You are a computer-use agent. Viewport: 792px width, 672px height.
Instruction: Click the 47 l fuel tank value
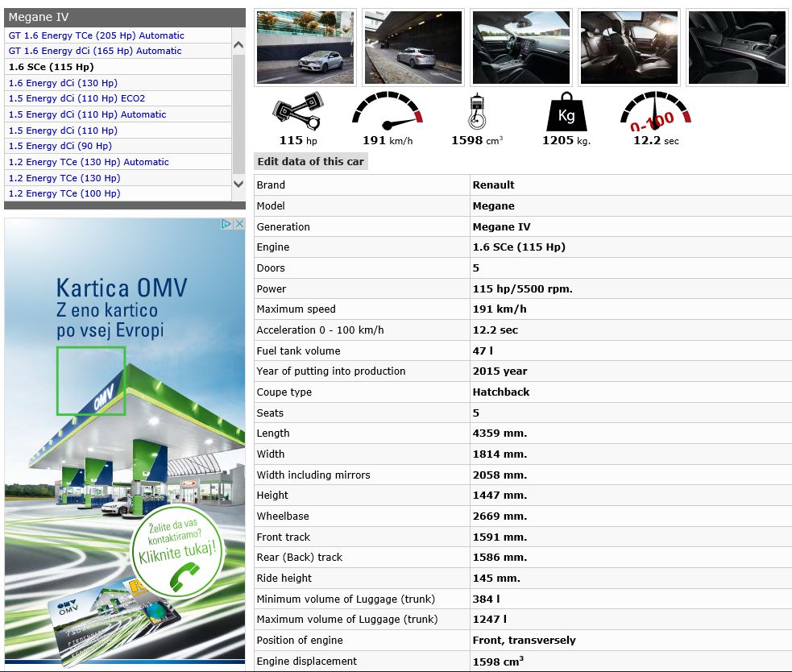[x=483, y=351]
